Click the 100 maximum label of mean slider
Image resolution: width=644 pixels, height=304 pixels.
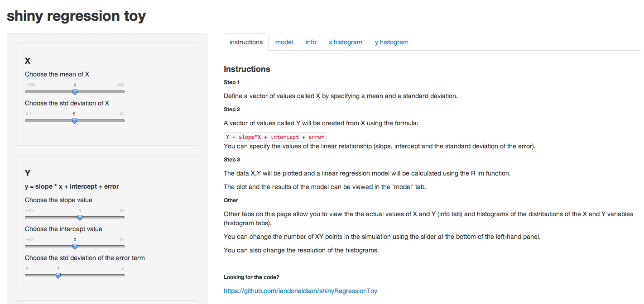(x=120, y=85)
